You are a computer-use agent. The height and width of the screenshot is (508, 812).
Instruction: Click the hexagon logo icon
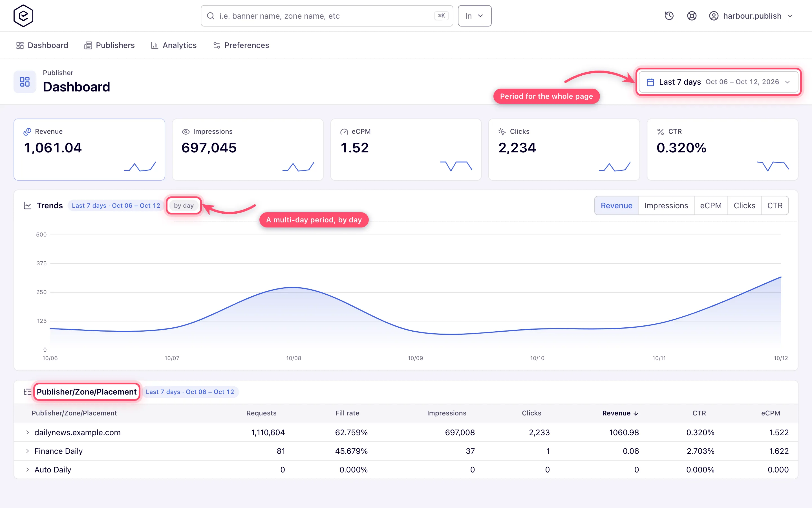point(23,16)
